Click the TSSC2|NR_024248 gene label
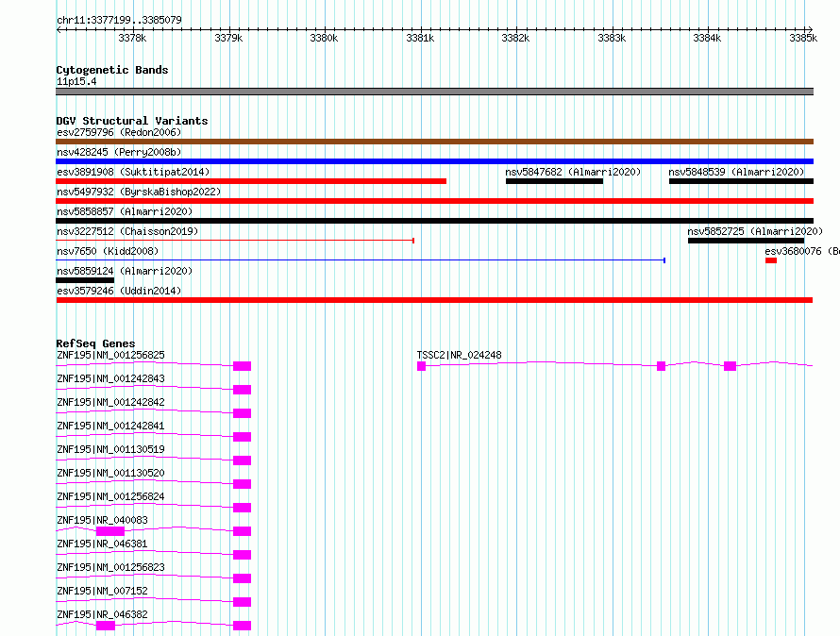 [459, 355]
